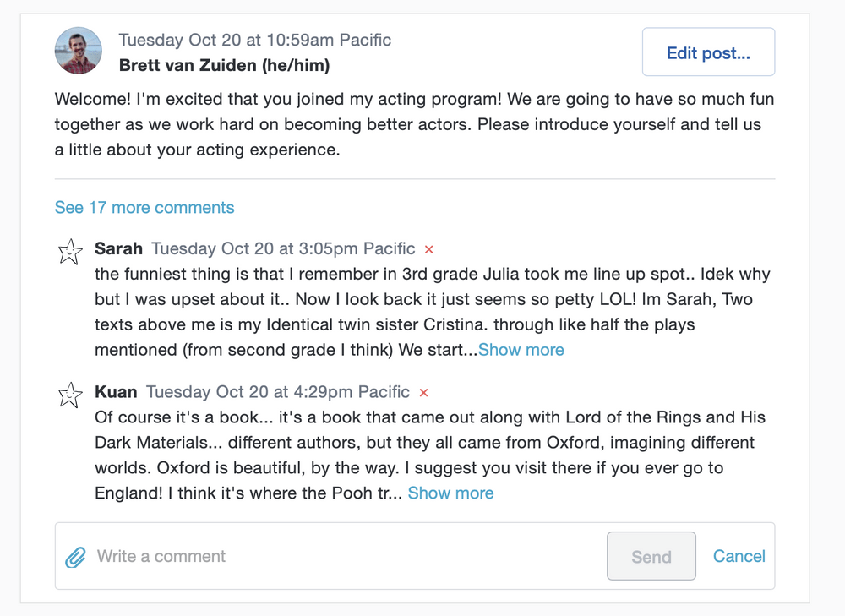The height and width of the screenshot is (616, 845).
Task: Toggle the star on Kuan's comment
Action: [x=70, y=395]
